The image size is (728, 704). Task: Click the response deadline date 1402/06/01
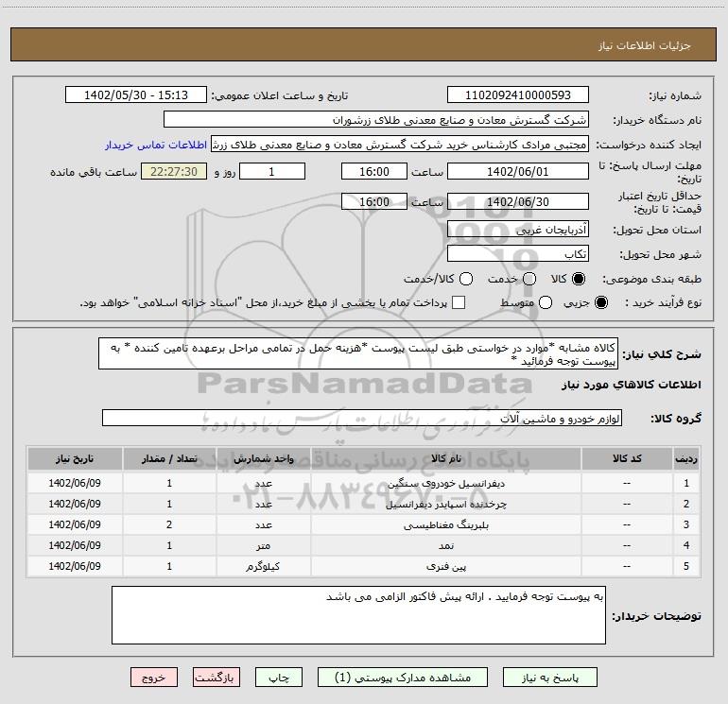(518, 171)
